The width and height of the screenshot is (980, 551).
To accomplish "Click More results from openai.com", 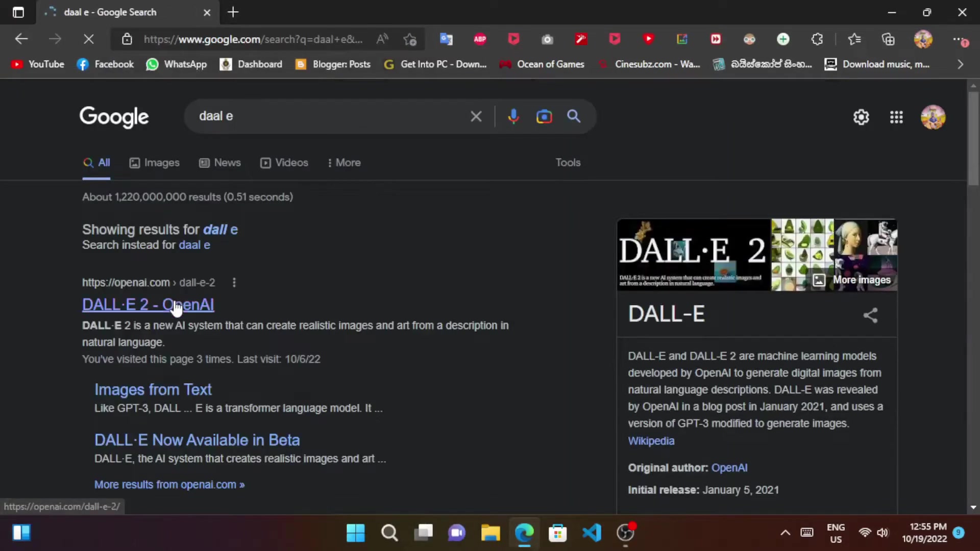I will pos(169,485).
